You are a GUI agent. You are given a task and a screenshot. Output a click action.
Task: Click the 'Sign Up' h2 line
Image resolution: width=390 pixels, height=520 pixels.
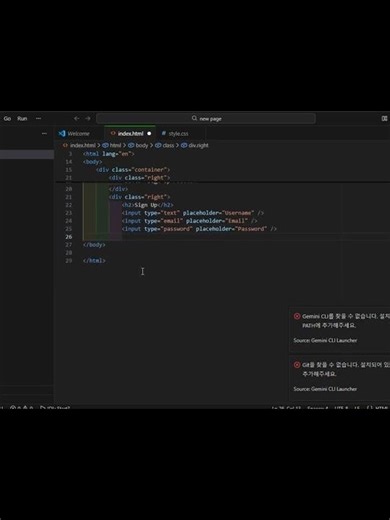tap(147, 205)
